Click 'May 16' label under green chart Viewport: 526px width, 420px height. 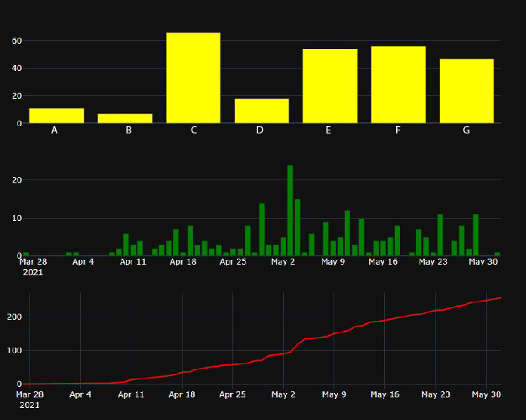pyautogui.click(x=383, y=262)
